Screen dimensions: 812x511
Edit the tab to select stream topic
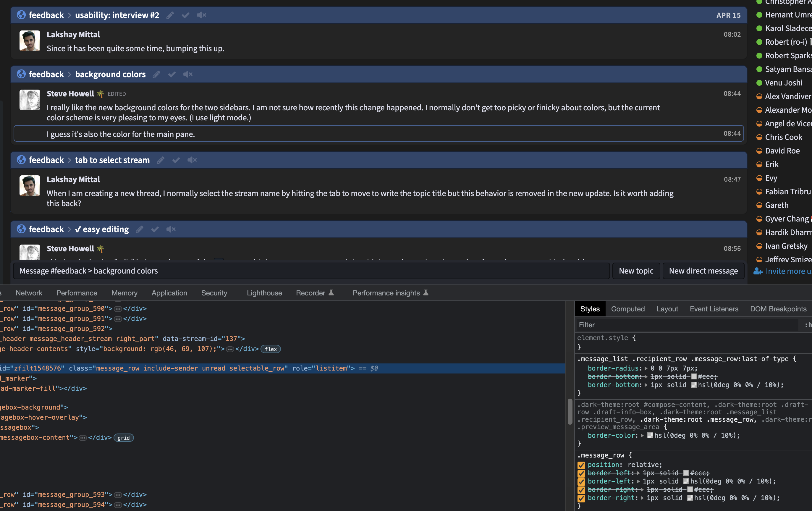click(x=161, y=160)
